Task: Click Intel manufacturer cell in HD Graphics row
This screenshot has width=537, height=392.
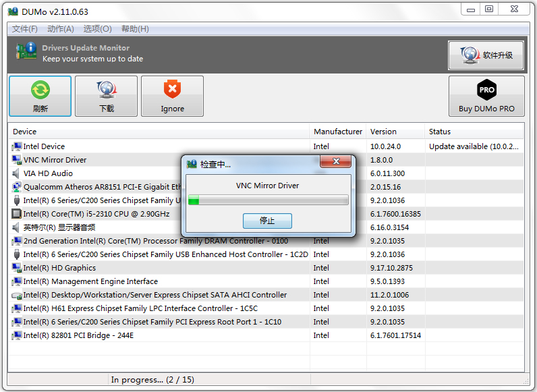Action: click(321, 268)
